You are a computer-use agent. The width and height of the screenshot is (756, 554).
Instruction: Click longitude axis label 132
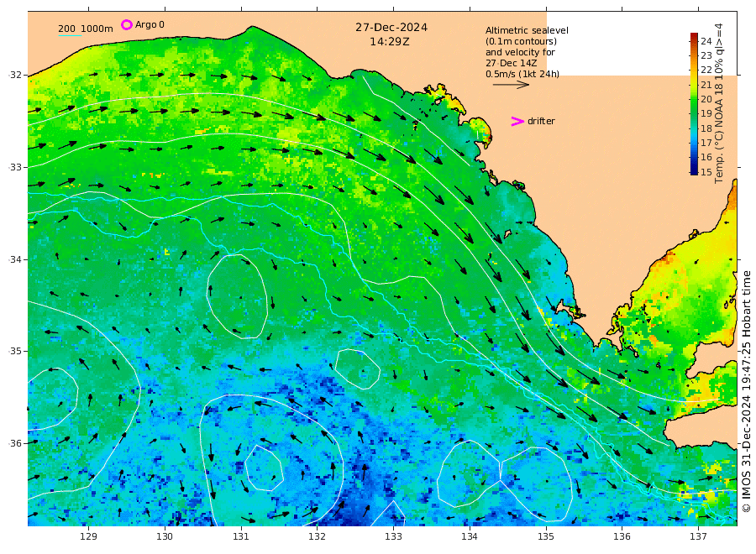318,536
